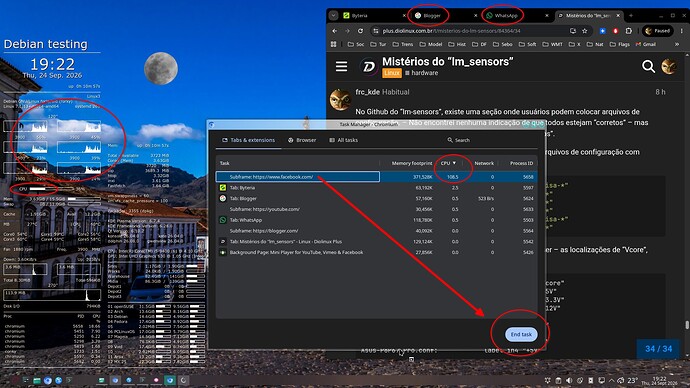Image resolution: width=690 pixels, height=388 pixels.
Task: Click the address bar URL
Action: point(451,31)
